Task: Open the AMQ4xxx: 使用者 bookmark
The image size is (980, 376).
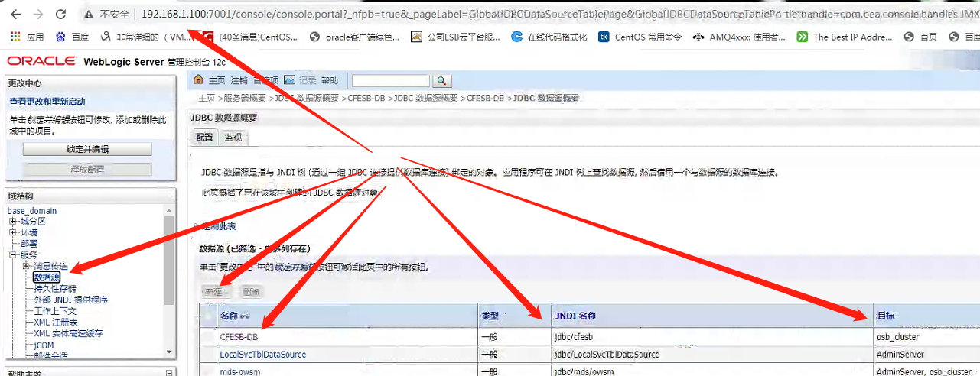Action: click(739, 37)
